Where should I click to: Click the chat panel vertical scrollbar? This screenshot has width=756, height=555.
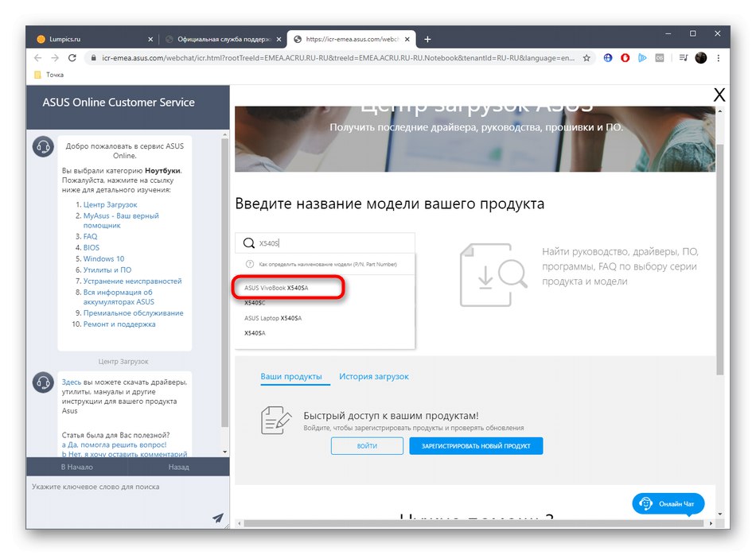pos(224,282)
